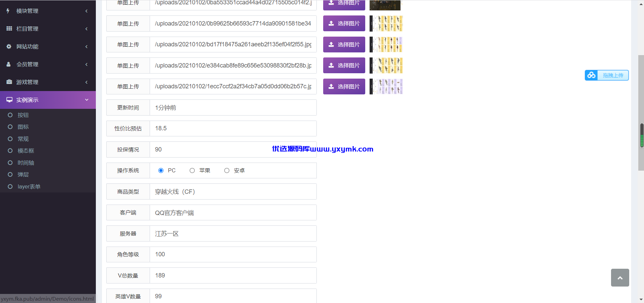Click the cloud icon on 拖拽上传 widget
This screenshot has height=303, width=644.
tap(592, 75)
